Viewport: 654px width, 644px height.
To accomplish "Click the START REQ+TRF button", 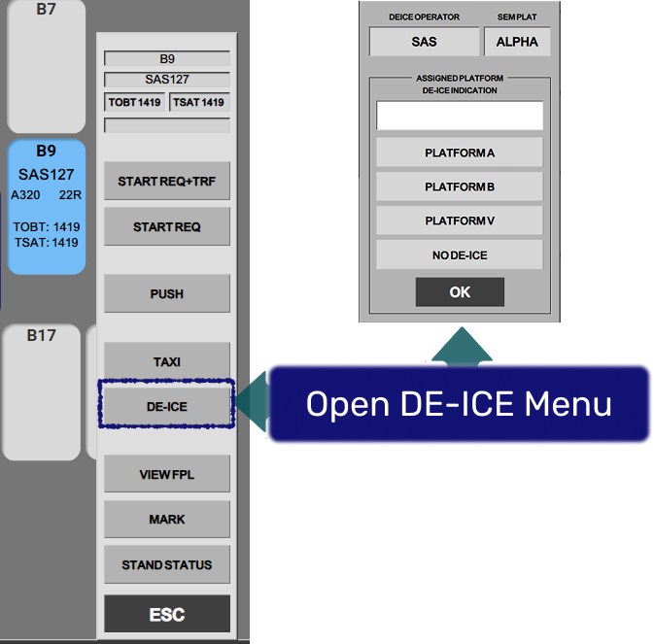I will 167,181.
